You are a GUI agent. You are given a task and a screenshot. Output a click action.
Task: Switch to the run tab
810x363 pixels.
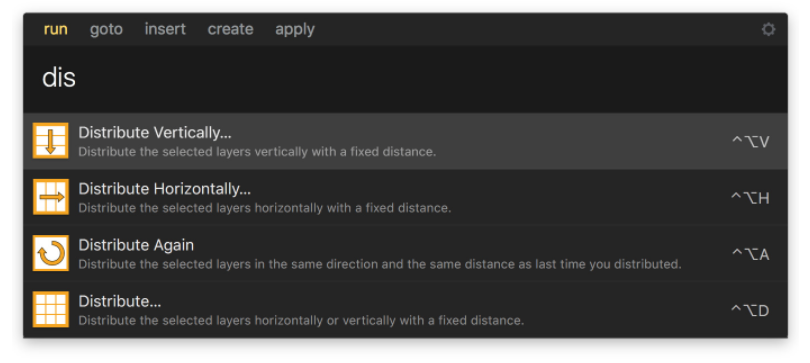55,29
